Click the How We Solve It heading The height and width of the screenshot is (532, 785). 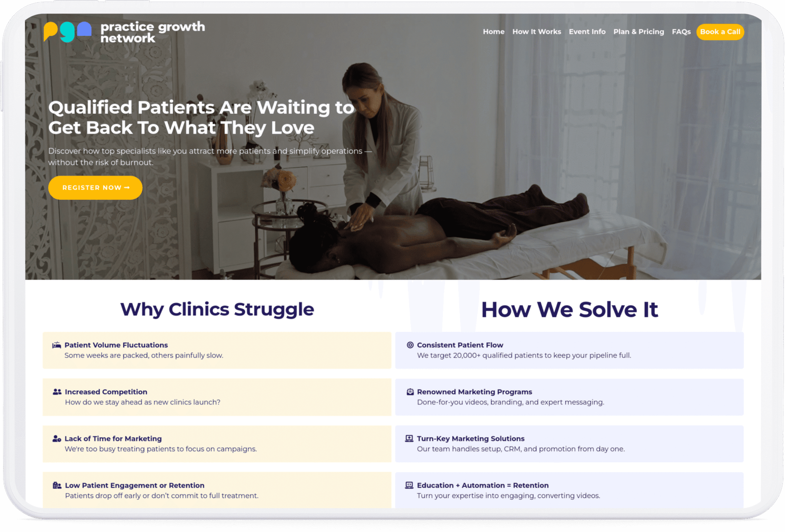coord(570,310)
